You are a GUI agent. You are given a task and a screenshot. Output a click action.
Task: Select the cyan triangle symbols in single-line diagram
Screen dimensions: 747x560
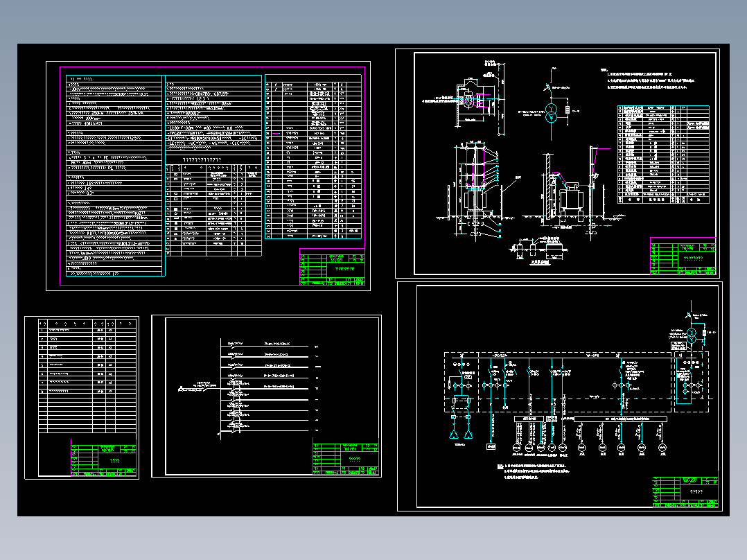pyautogui.click(x=462, y=434)
